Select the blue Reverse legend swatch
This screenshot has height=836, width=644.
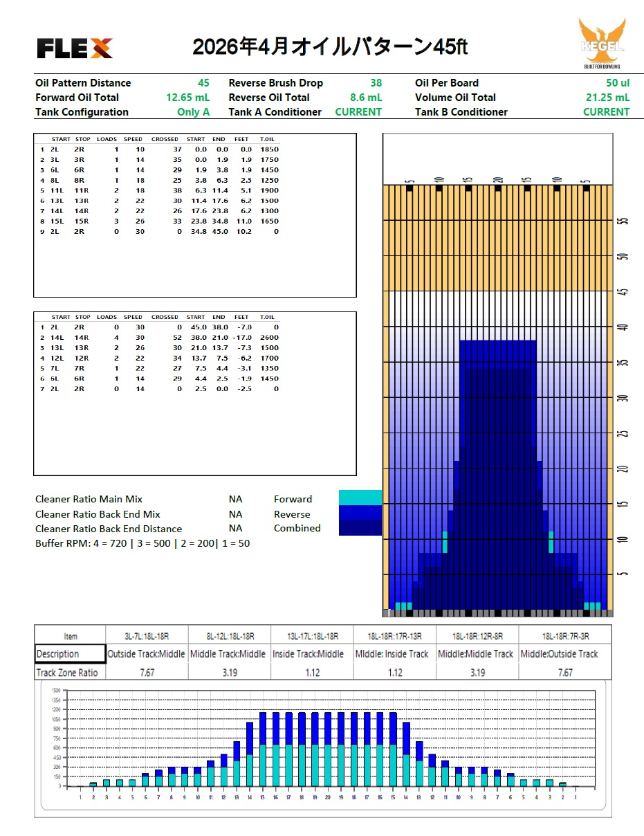(360, 514)
